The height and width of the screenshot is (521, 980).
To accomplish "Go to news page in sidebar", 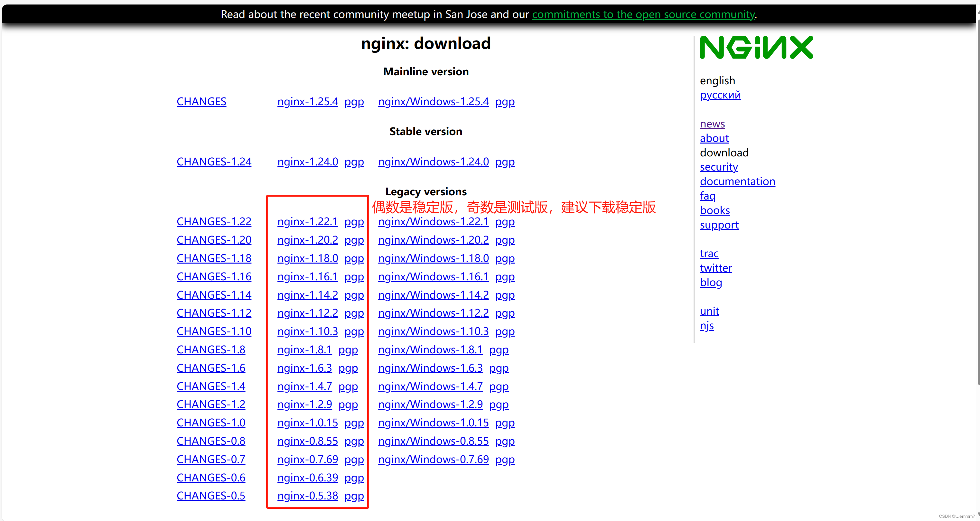I will 712,124.
